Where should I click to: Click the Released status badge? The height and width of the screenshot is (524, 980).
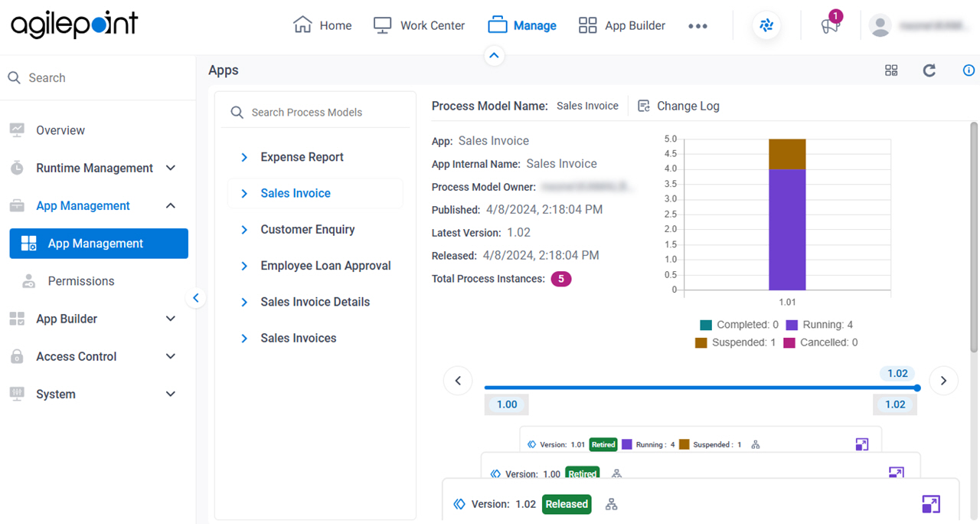pos(567,504)
